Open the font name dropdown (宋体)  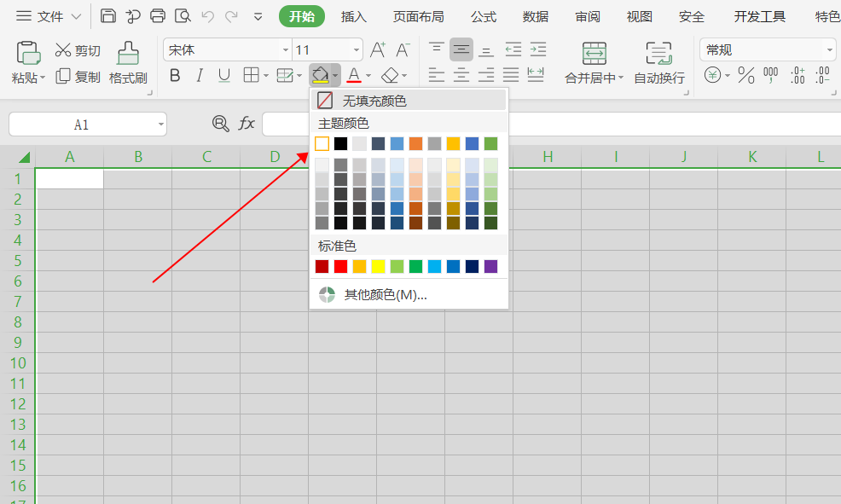286,49
